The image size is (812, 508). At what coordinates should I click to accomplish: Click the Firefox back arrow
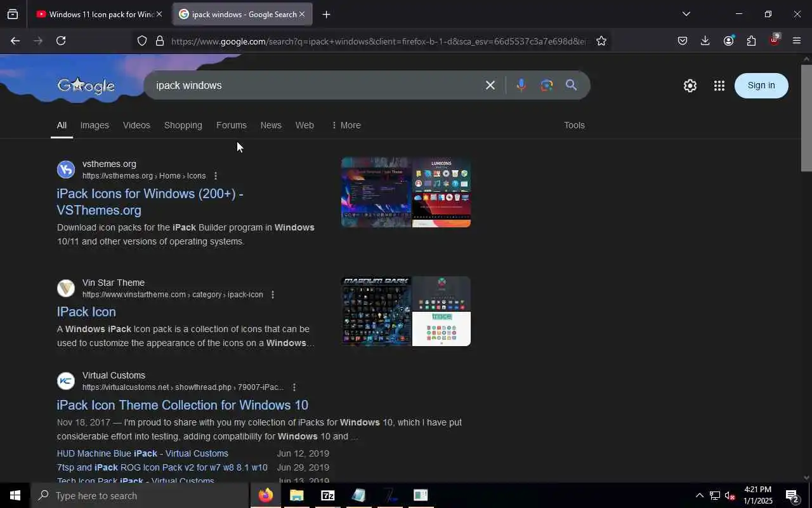coord(15,41)
